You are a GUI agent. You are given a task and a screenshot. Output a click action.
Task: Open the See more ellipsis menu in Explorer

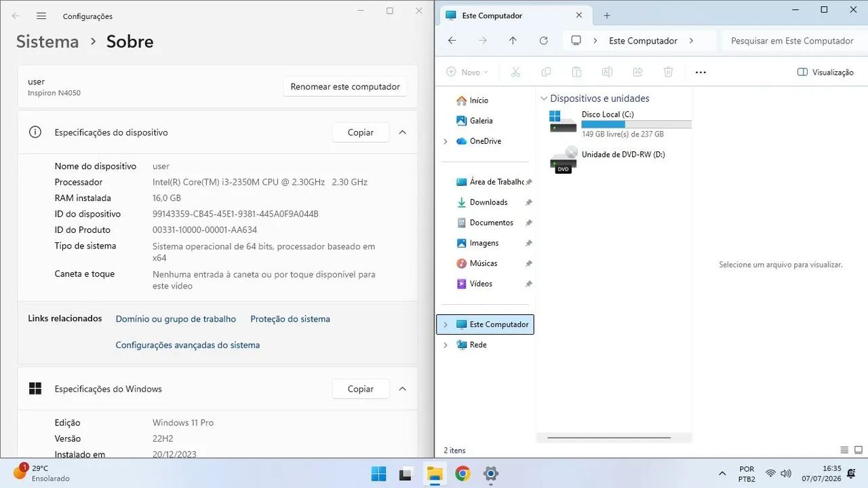[701, 72]
